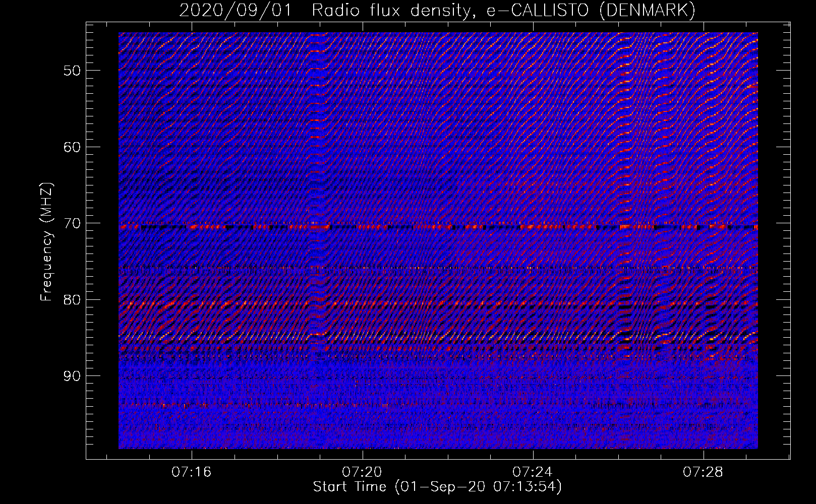Click the 'Frequency (MHZ)' y-axis label

pyautogui.click(x=46, y=242)
